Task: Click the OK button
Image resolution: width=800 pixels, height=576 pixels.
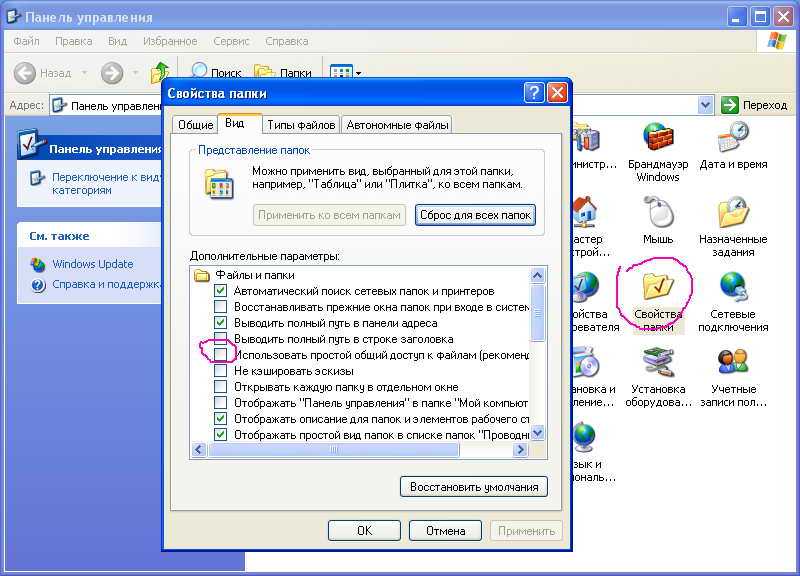Action: click(x=364, y=531)
